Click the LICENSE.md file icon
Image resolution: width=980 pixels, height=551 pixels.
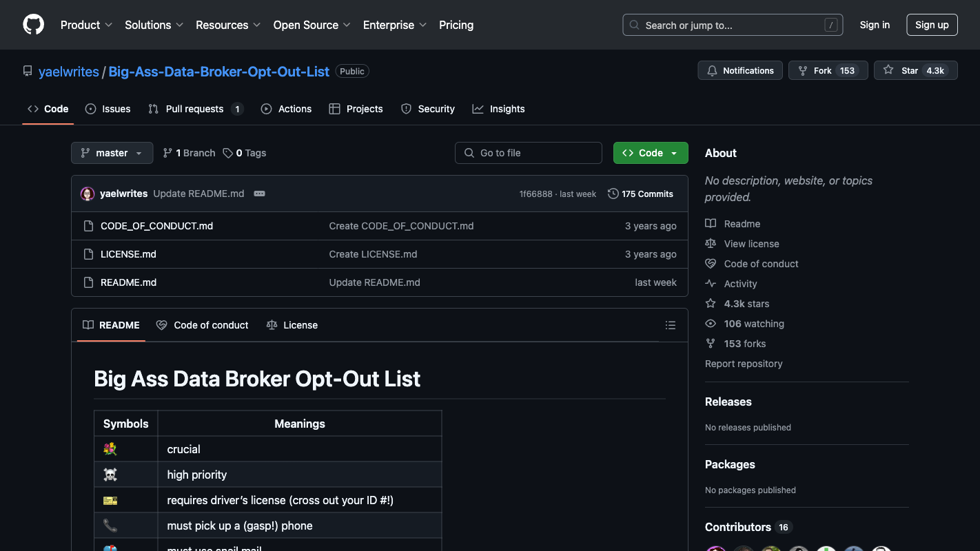[88, 254]
